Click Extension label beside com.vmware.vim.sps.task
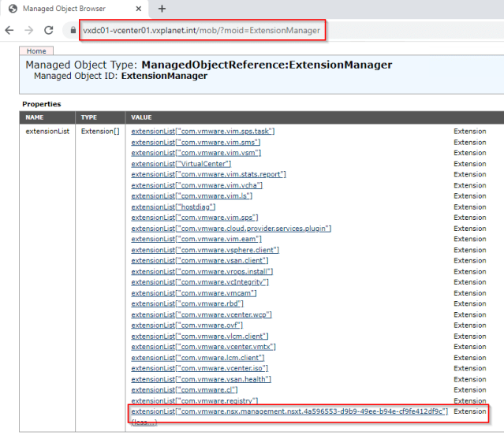Screen dimensions: 504x439 tap(469, 132)
